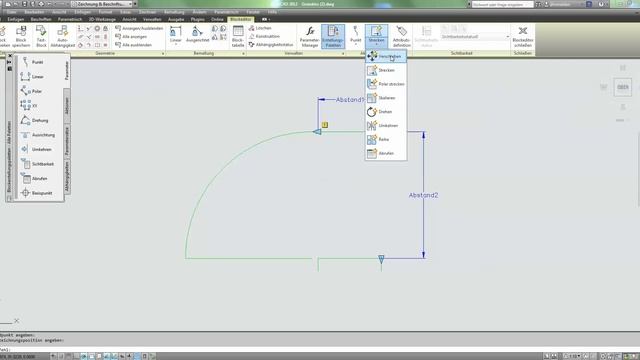Image resolution: width=640 pixels, height=360 pixels.
Task: Open Sichtbarkeitsstatus combo box
Action: [475, 37]
